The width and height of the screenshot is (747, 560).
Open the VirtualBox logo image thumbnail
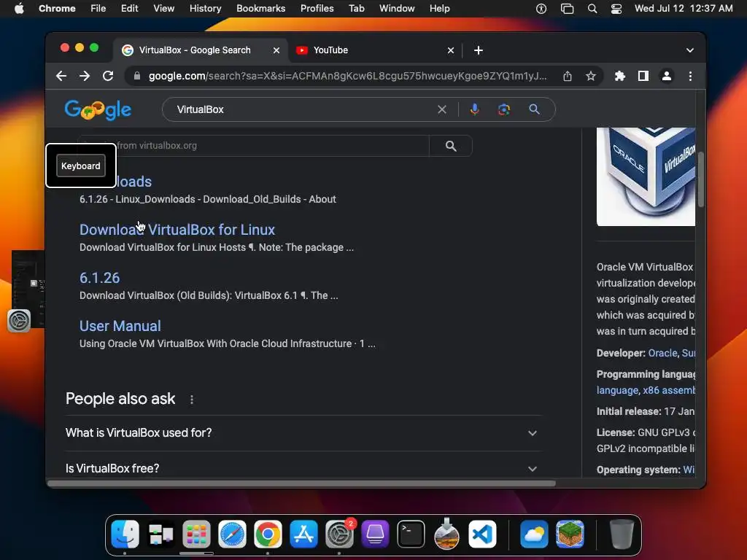click(x=646, y=176)
